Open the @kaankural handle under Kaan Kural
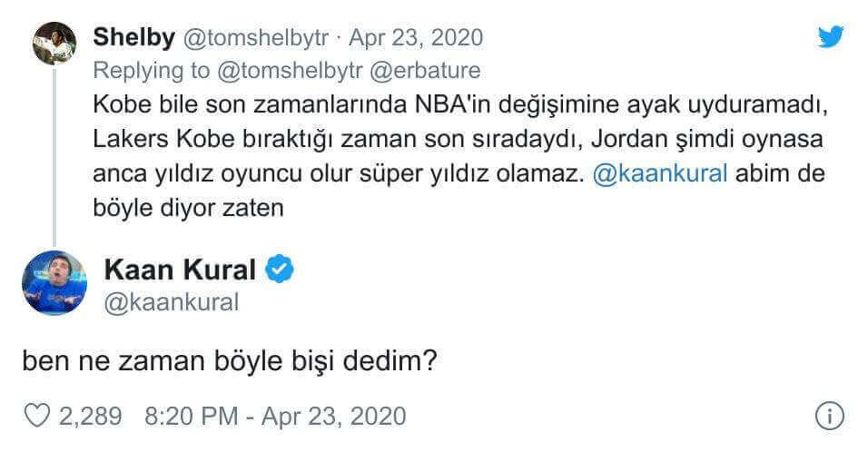Image resolution: width=868 pixels, height=452 pixels. tap(172, 302)
